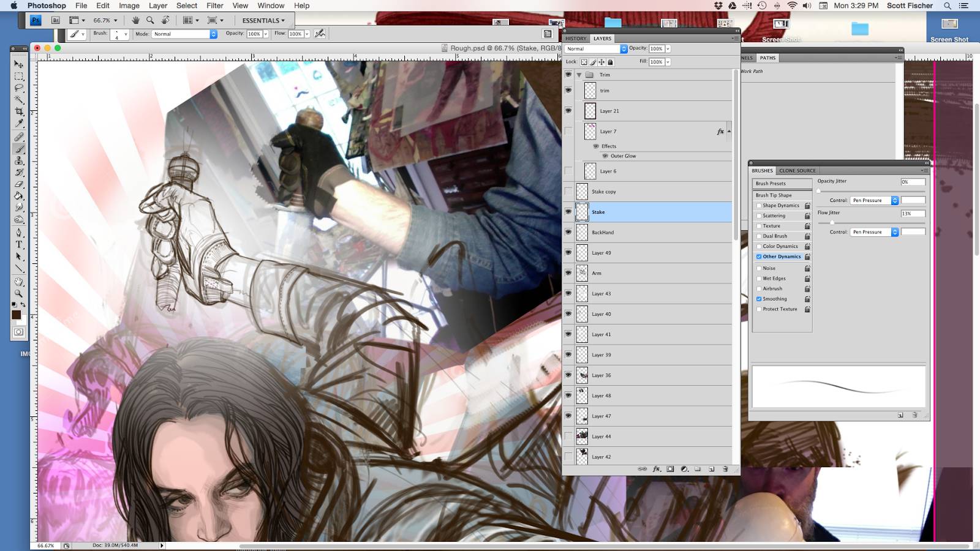The image size is (980, 551).
Task: Uncheck the Smoothing brush option
Action: pos(759,299)
